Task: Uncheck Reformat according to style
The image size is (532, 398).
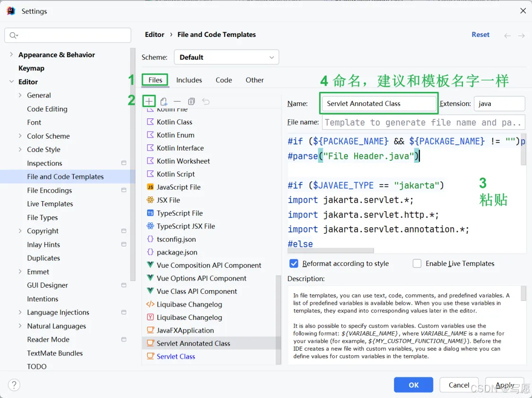Action: click(x=294, y=264)
